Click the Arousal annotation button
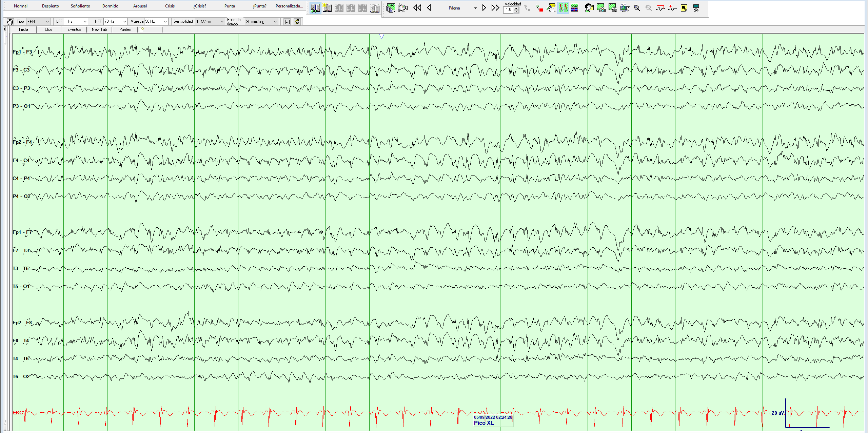Screen dimensions: 868x433 tap(140, 6)
